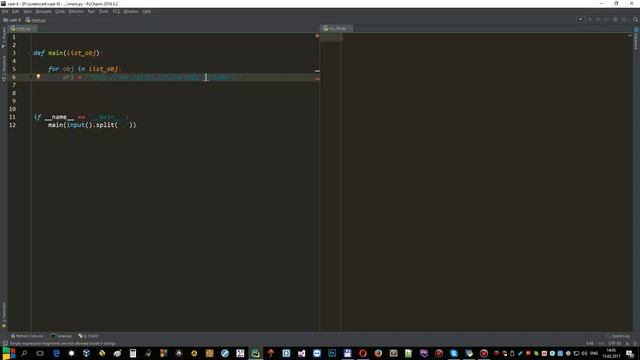Open the Terminal tool window
This screenshot has width=640, height=360.
(x=62, y=336)
